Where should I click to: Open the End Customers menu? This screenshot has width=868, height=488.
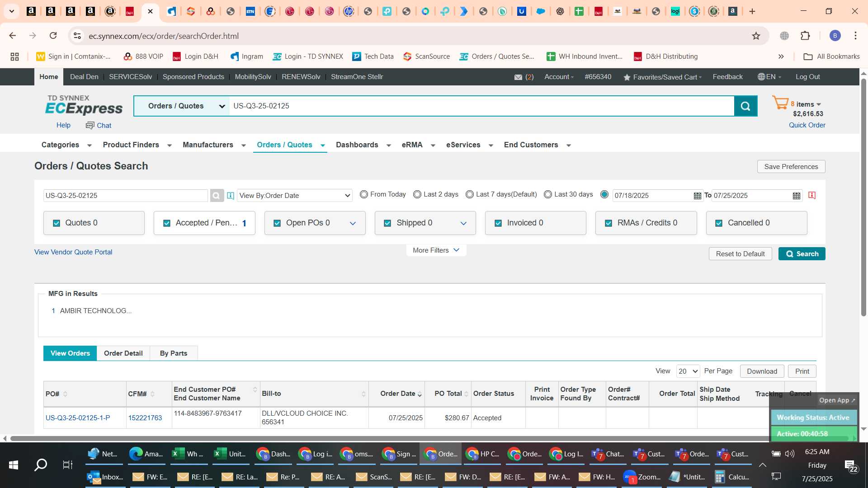click(537, 145)
